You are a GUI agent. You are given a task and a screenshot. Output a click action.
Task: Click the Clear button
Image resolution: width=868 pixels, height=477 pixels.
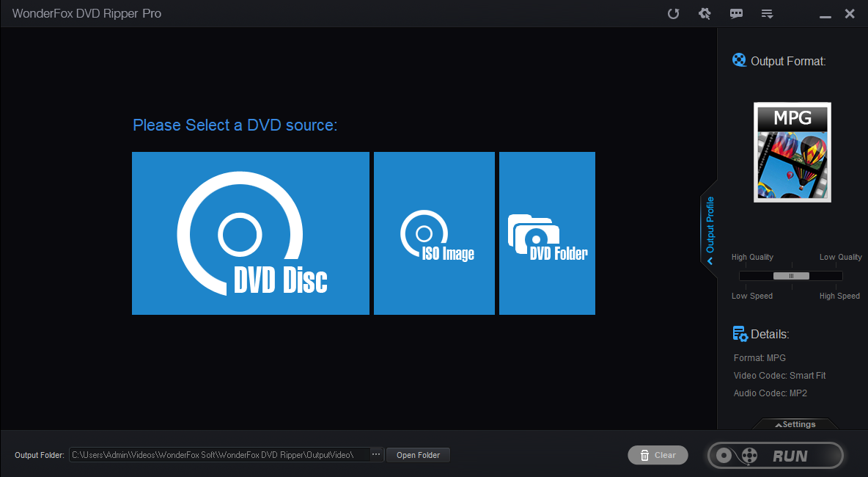[x=658, y=454]
